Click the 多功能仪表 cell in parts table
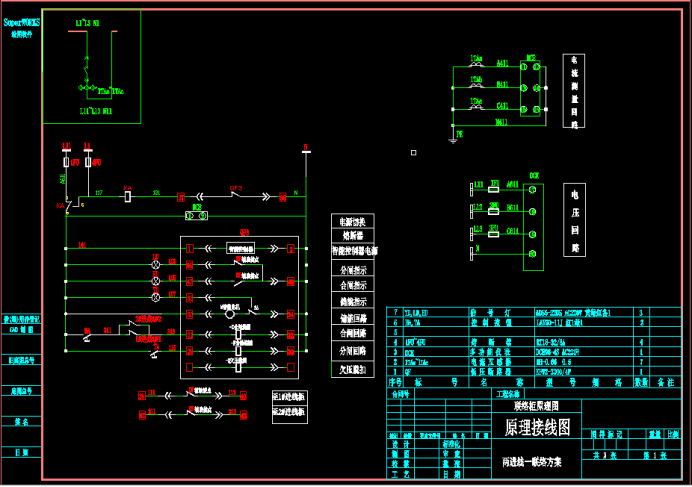Screen dimensions: 692x487 [502, 352]
